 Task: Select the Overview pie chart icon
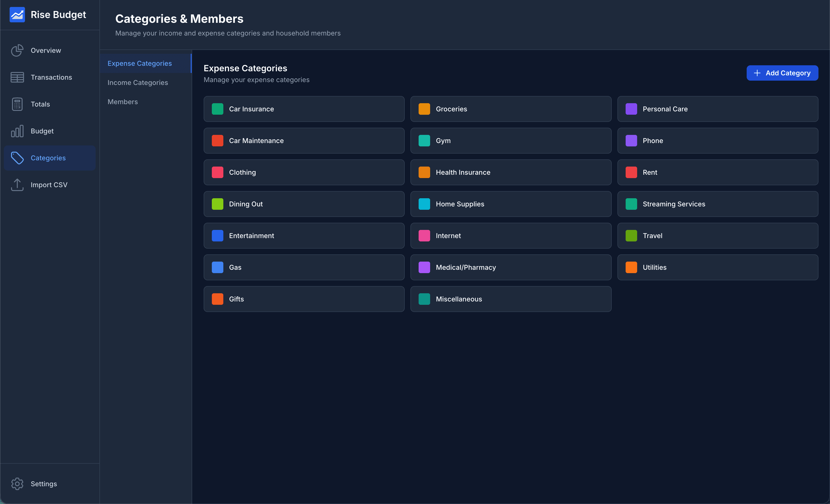[x=17, y=50]
